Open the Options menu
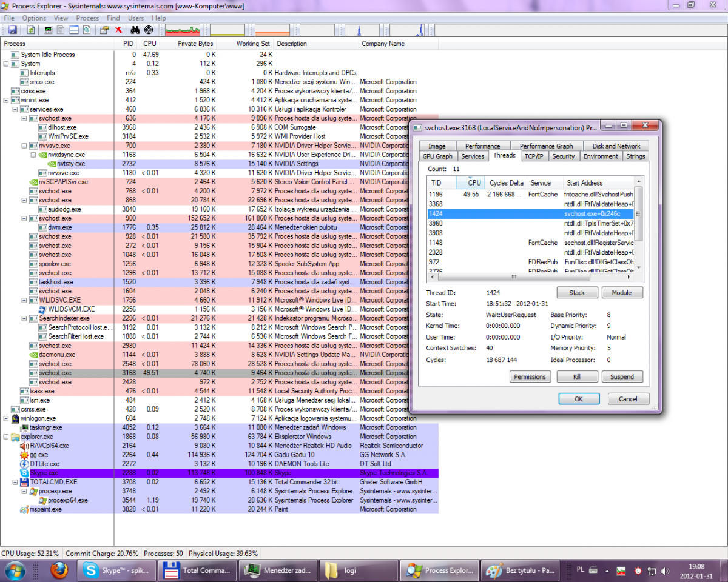 tap(34, 18)
